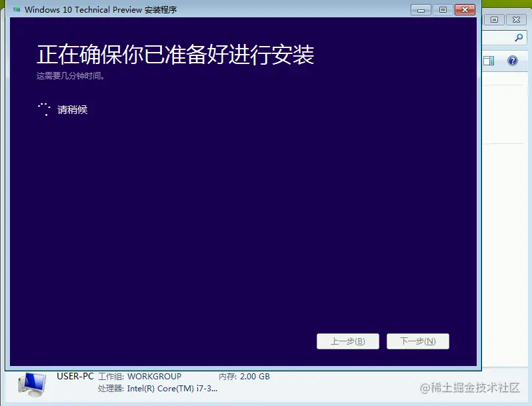Select the USER-PC computer name text
Viewport: 532px width, 406px height.
click(x=75, y=376)
